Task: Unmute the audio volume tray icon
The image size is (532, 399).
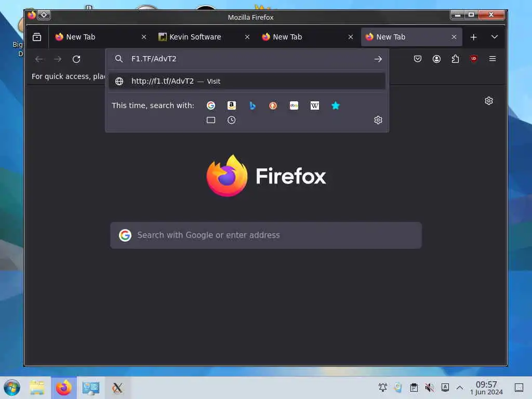Action: (x=430, y=388)
